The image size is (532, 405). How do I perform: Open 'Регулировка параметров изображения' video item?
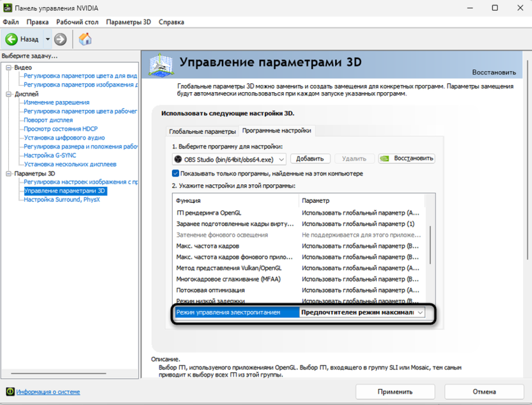coord(81,84)
